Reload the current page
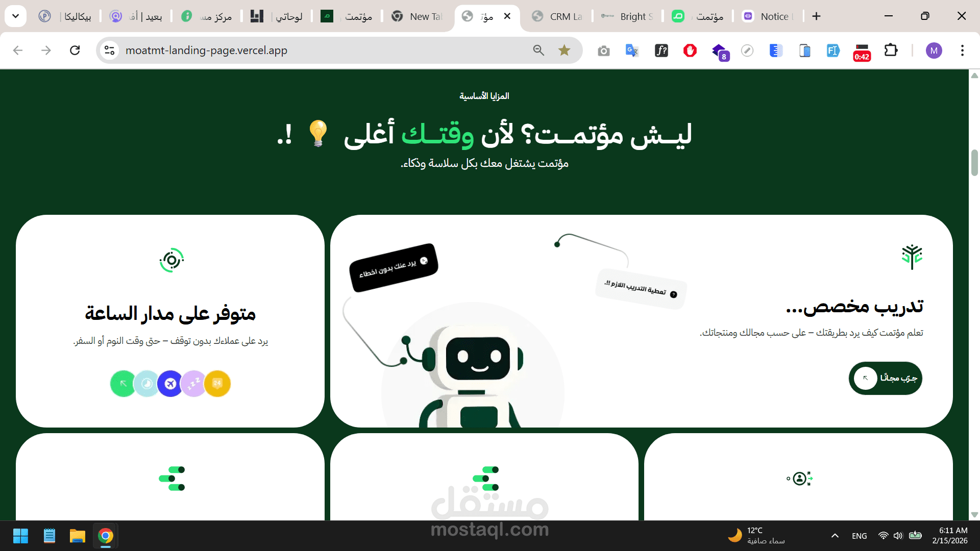980x551 pixels. (x=75, y=50)
